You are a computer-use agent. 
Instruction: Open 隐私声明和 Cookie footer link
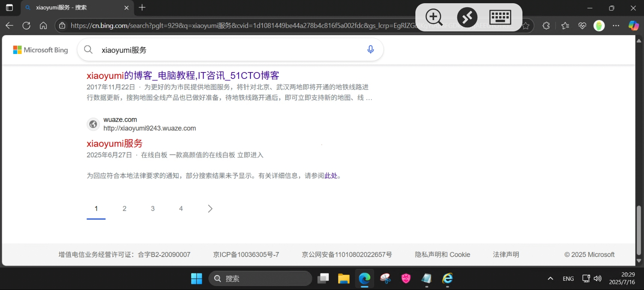tap(443, 255)
